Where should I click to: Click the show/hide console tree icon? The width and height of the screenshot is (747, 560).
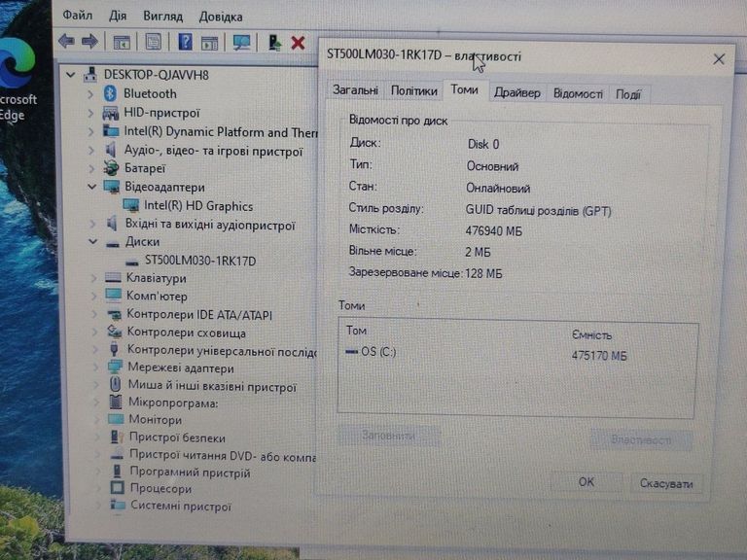click(122, 43)
